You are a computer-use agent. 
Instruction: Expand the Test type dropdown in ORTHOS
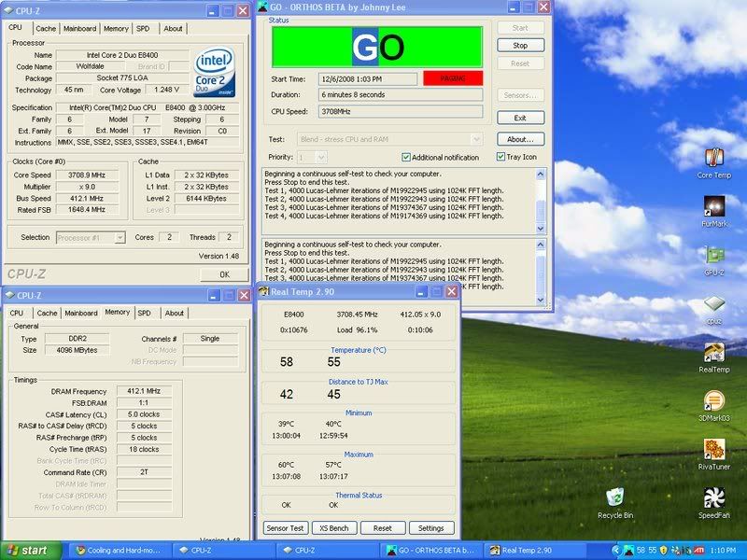coord(476,139)
